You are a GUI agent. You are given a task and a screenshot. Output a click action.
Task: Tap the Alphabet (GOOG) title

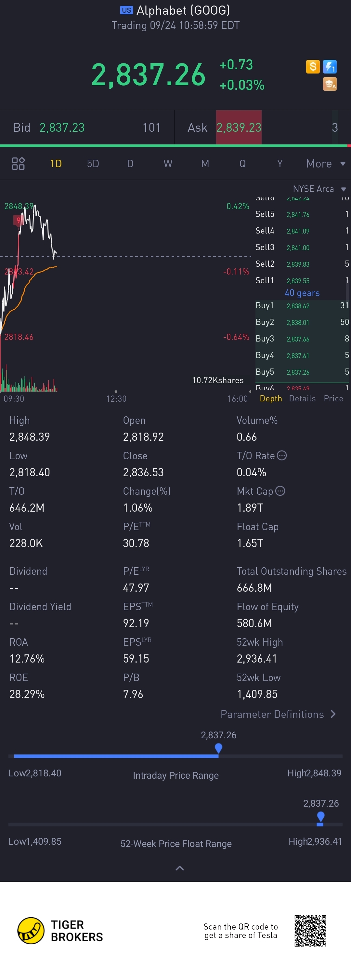[183, 10]
